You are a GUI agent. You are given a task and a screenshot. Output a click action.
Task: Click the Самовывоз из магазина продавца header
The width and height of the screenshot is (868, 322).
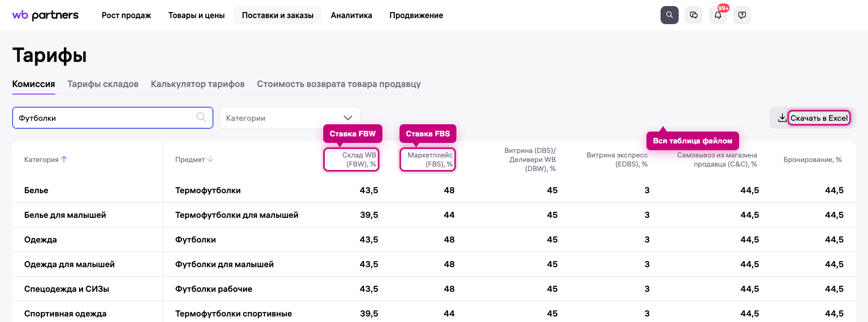[x=717, y=159]
